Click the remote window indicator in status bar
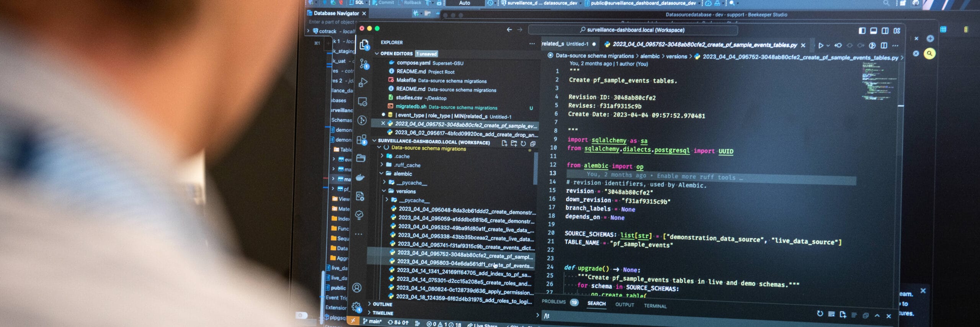Image resolution: width=980 pixels, height=327 pixels. pos(353,320)
